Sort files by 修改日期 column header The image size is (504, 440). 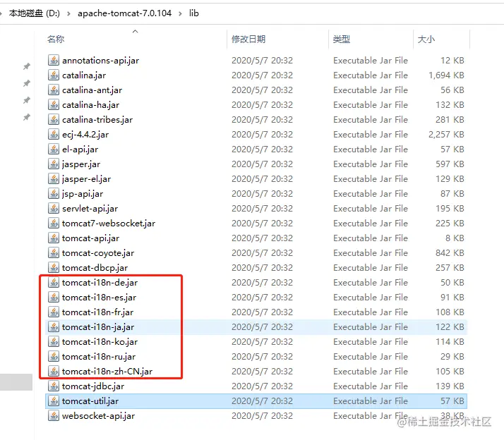(248, 39)
